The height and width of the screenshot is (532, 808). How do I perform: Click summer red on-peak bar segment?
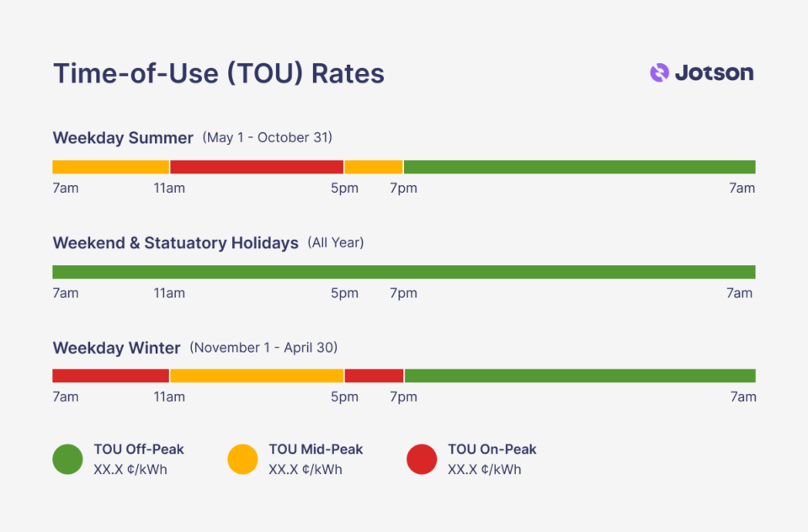coord(257,167)
